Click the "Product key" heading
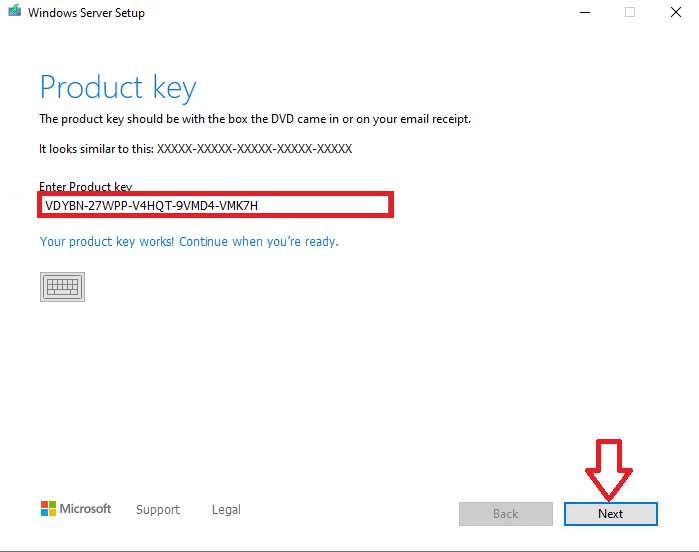 pyautogui.click(x=118, y=87)
